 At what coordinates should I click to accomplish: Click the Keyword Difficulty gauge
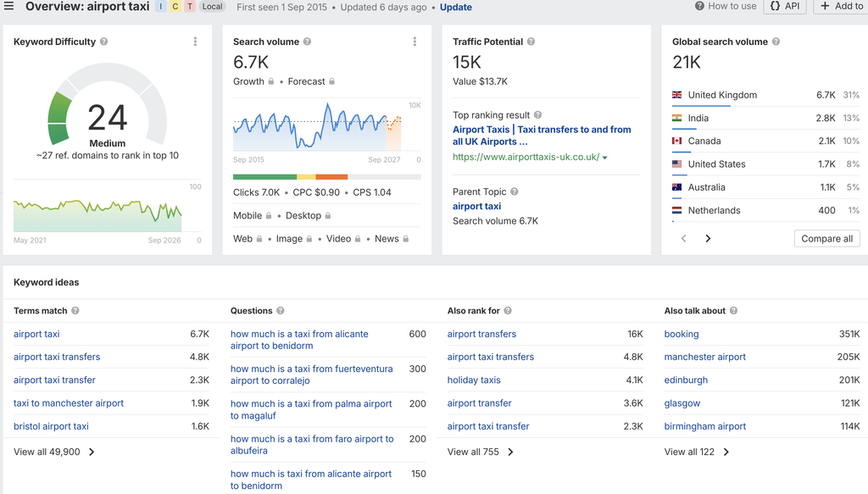click(x=108, y=105)
